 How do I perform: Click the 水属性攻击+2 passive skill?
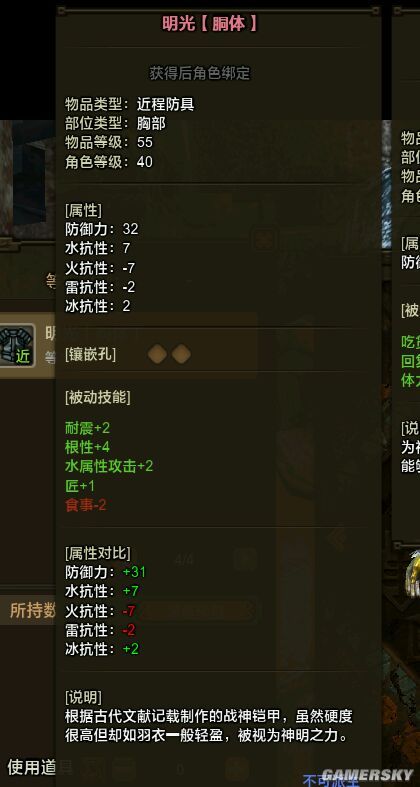tap(109, 466)
